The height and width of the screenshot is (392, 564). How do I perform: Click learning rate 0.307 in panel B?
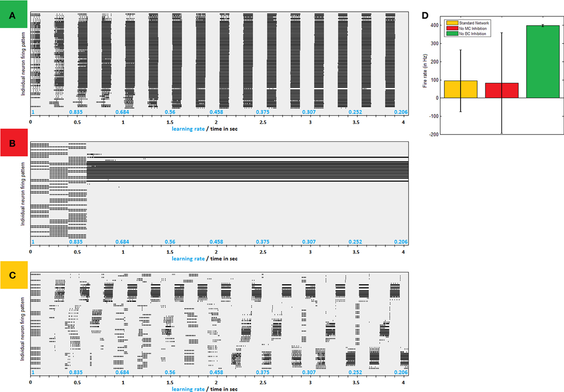click(x=308, y=242)
